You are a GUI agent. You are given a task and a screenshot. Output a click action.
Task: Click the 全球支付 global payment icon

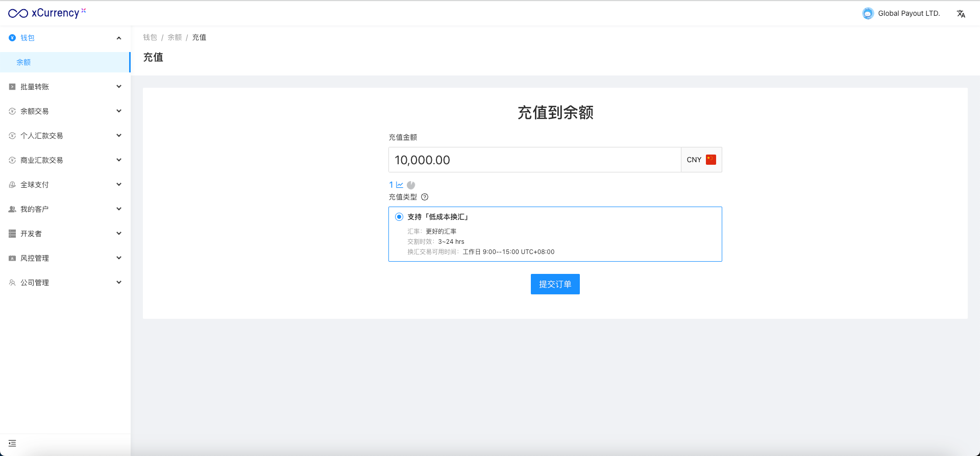pos(12,185)
